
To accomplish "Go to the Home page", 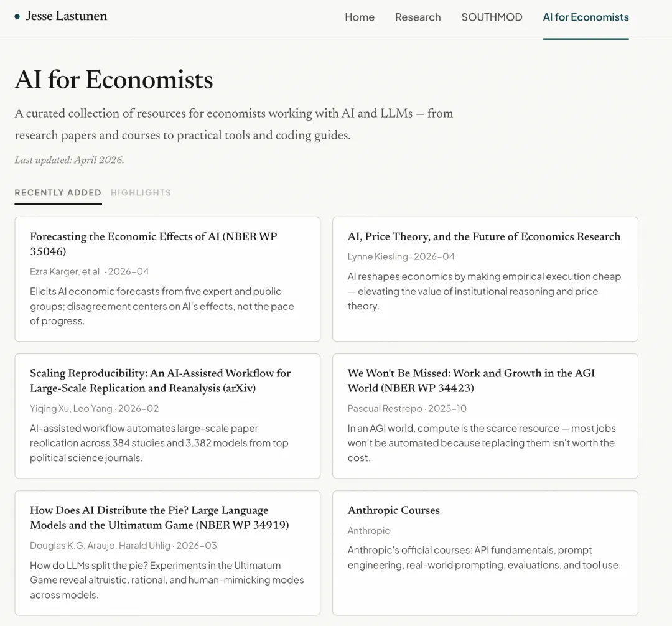I will (x=360, y=17).
